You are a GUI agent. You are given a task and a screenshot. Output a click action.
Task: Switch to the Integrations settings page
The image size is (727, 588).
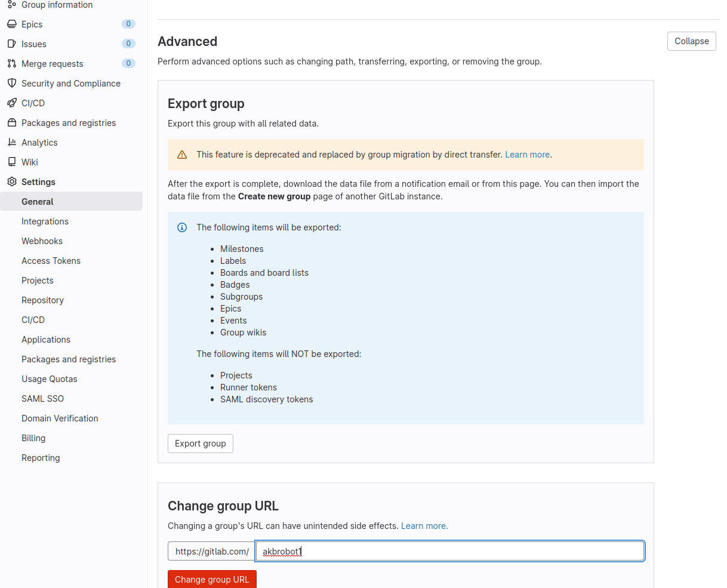(45, 221)
